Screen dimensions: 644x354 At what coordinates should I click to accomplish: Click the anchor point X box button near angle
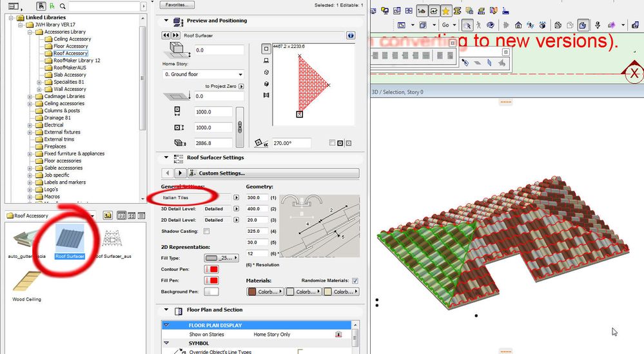point(340,143)
